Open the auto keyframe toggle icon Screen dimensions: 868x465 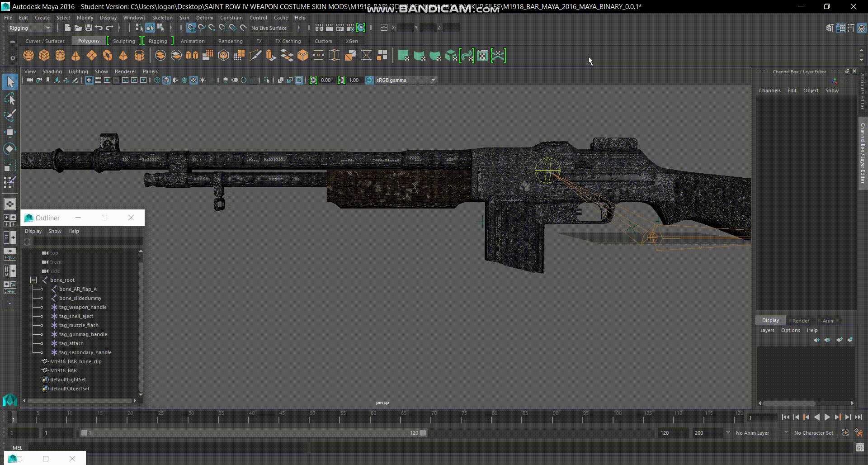coord(845,433)
